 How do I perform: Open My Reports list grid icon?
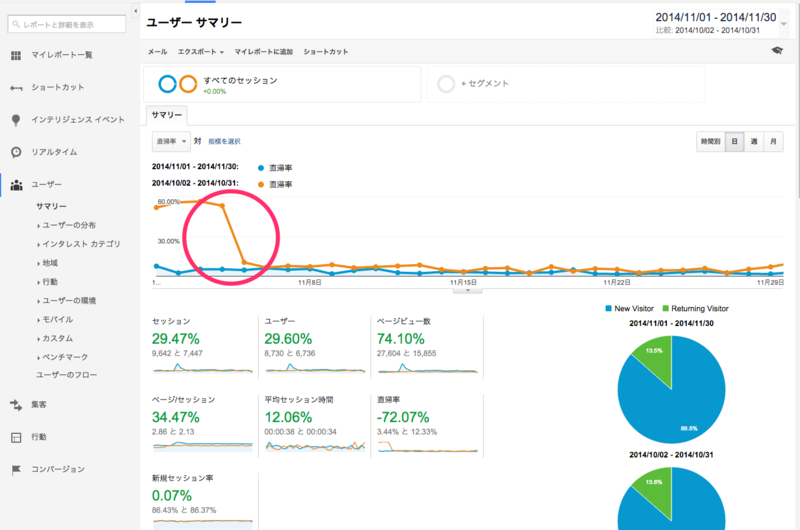[16, 55]
